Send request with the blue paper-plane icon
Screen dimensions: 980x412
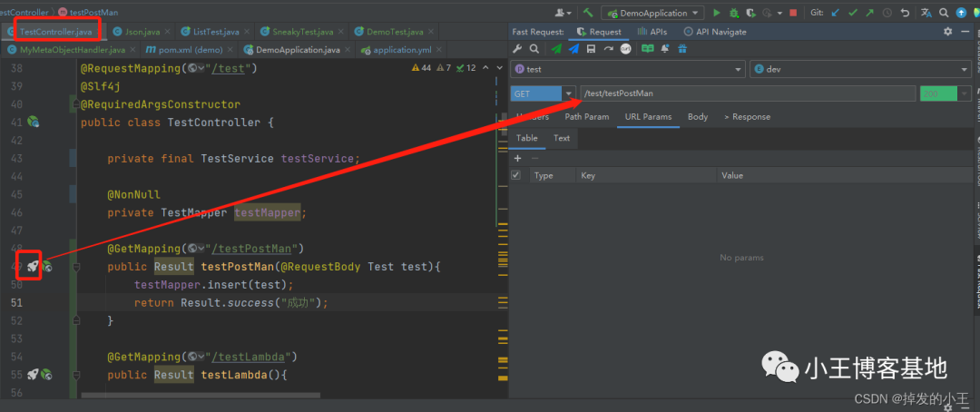[573, 49]
